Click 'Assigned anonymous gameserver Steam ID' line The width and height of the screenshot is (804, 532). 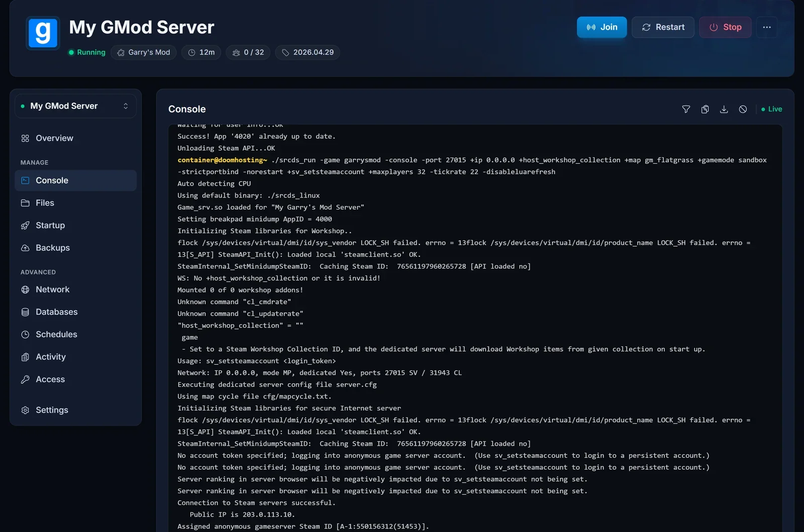304,526
